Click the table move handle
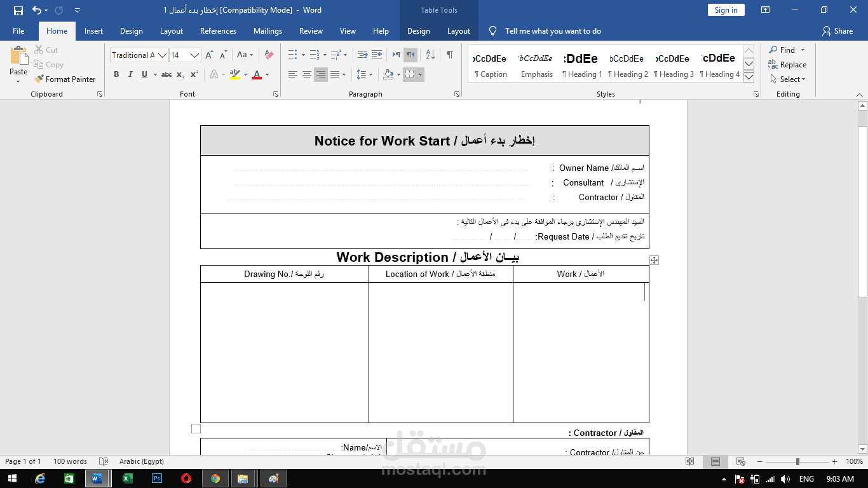The width and height of the screenshot is (868, 488). 654,260
